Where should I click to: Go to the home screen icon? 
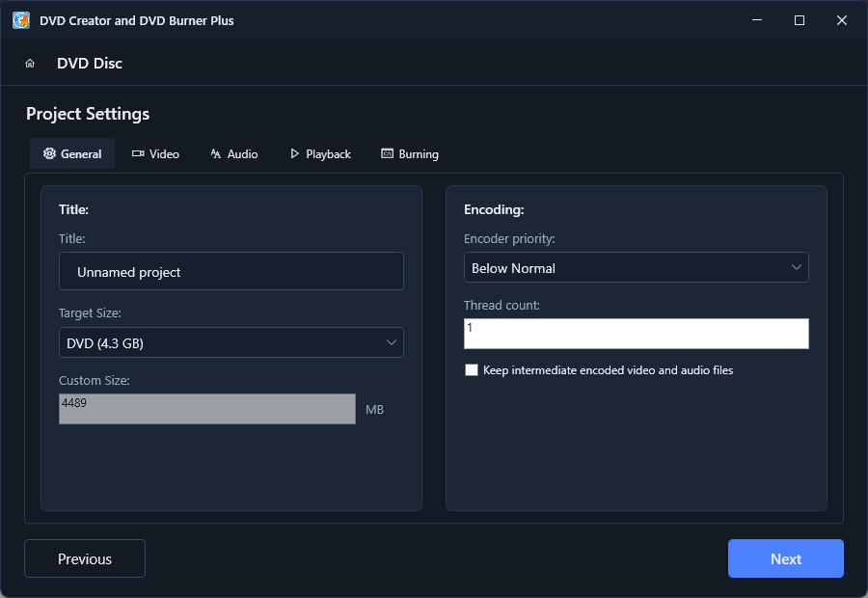tap(30, 63)
